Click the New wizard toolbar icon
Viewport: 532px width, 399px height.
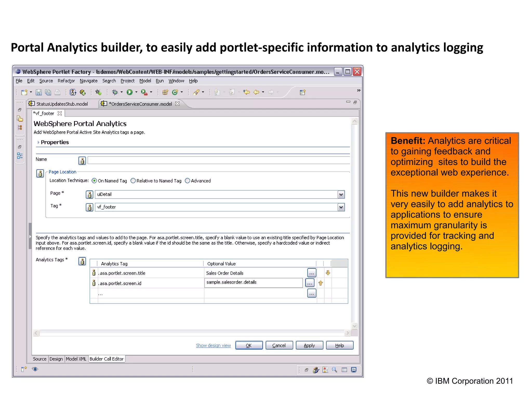click(24, 92)
